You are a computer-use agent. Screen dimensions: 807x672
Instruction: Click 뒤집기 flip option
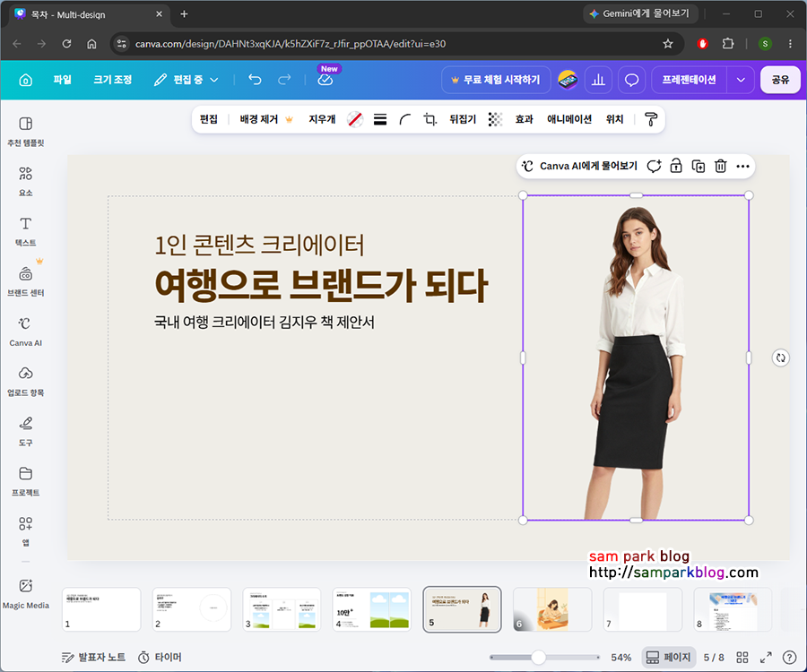click(463, 119)
